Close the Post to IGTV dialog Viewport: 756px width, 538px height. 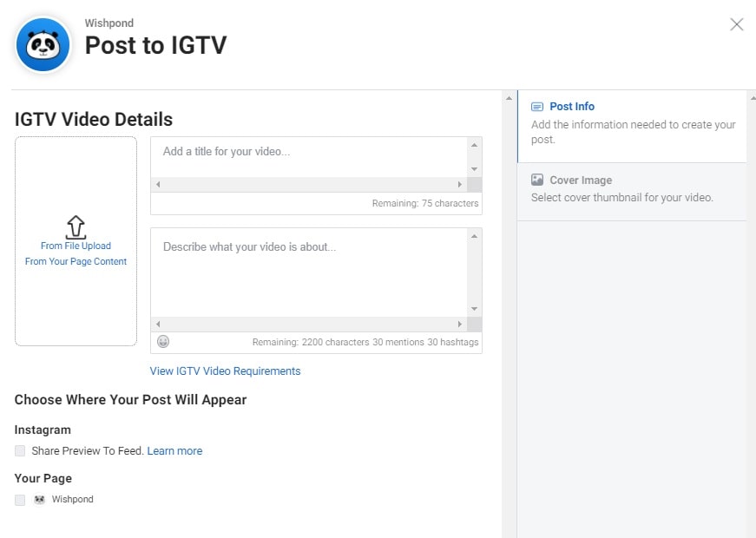click(x=736, y=24)
